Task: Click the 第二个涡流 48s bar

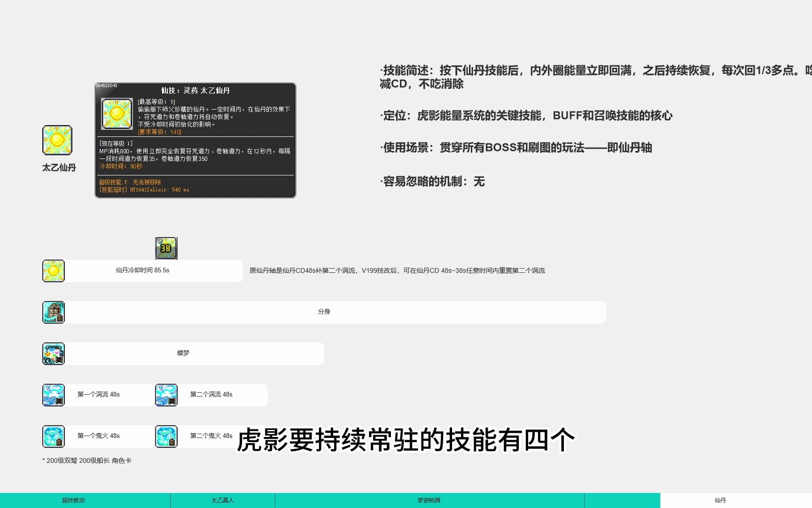Action: tap(223, 395)
